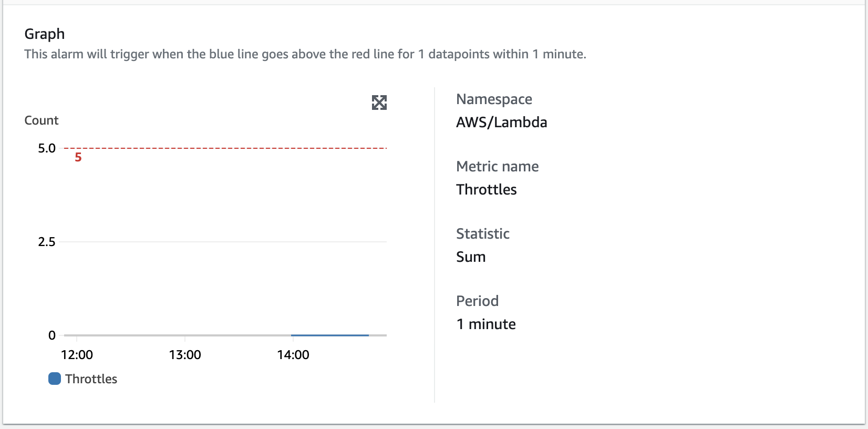This screenshot has height=429, width=868.
Task: Click the Graph section heading
Action: coord(45,34)
